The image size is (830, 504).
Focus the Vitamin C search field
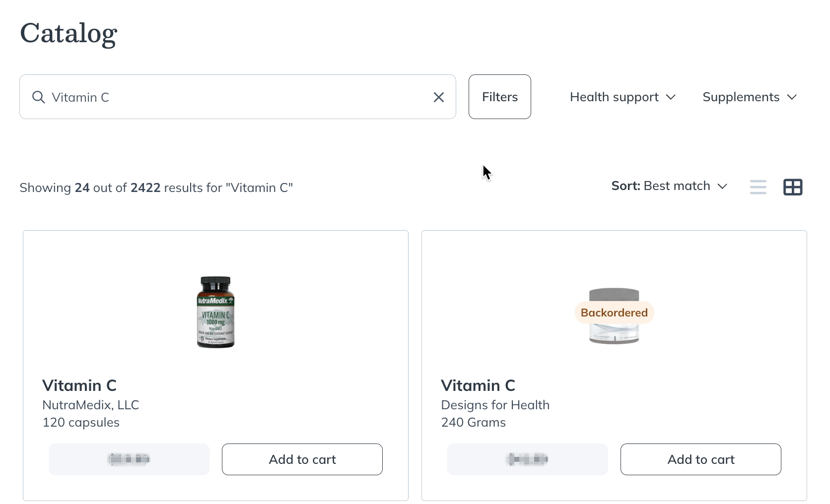coord(238,97)
